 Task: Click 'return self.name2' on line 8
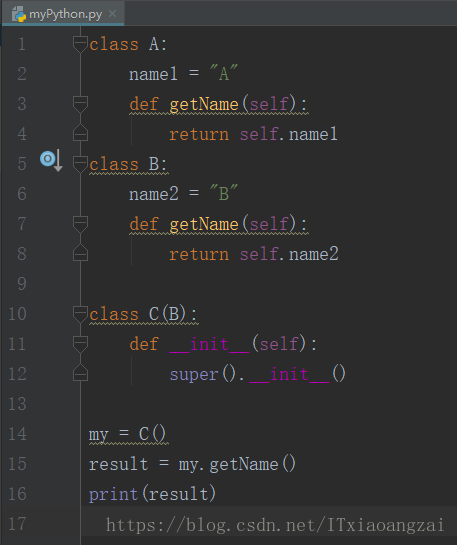[254, 254]
